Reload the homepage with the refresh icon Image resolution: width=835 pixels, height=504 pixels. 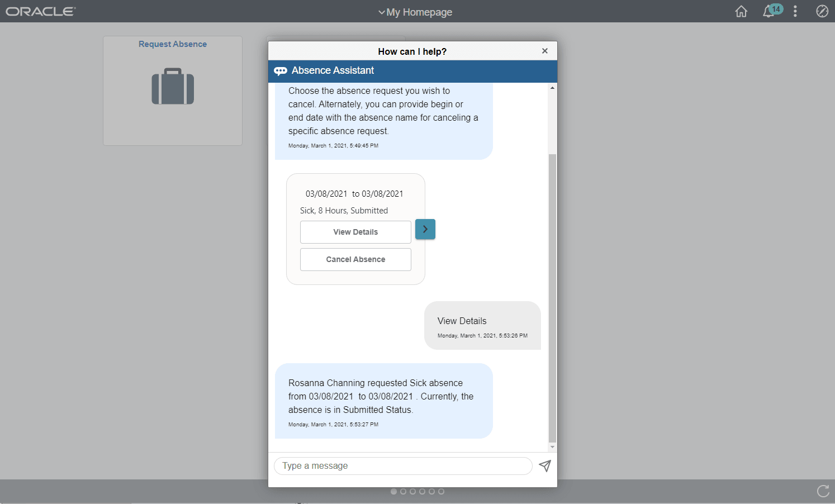(x=823, y=491)
